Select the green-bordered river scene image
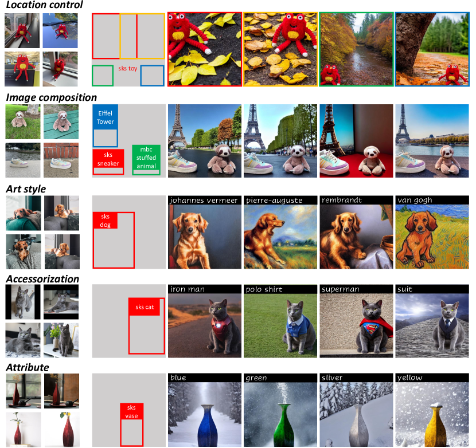This screenshot has width=476, height=448. click(356, 49)
